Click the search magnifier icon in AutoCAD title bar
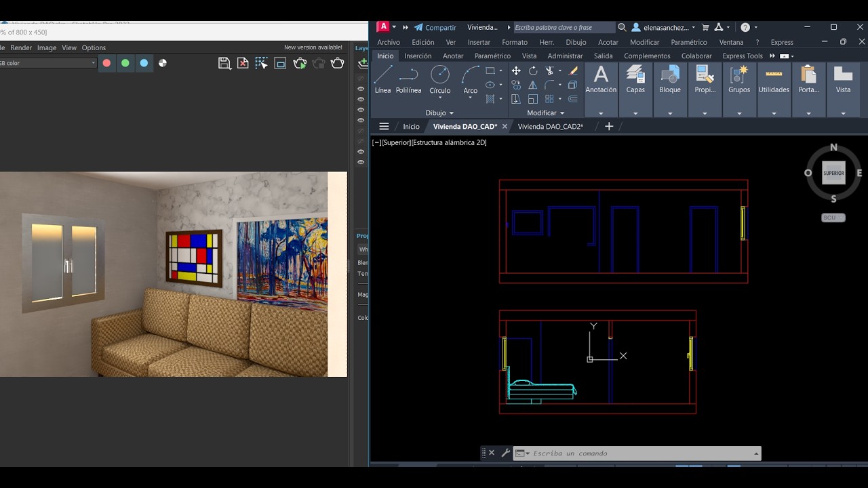 pyautogui.click(x=622, y=27)
